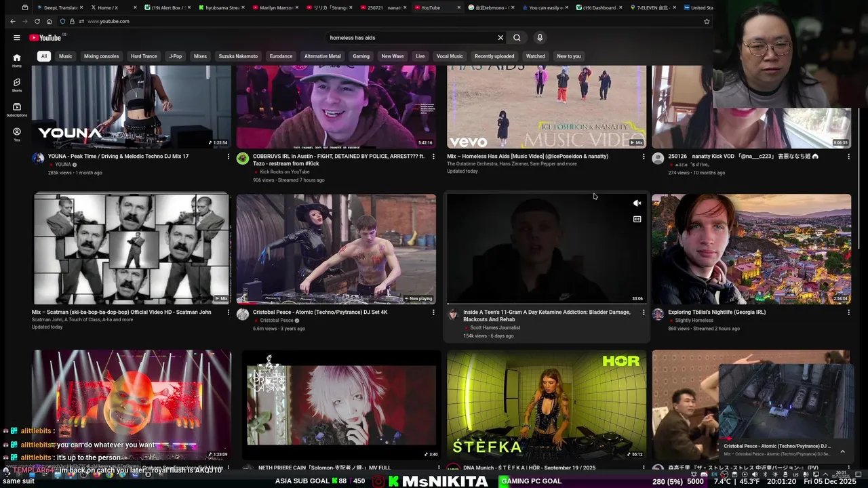Select the Suzuka Nakamoto filter chip

point(238,56)
